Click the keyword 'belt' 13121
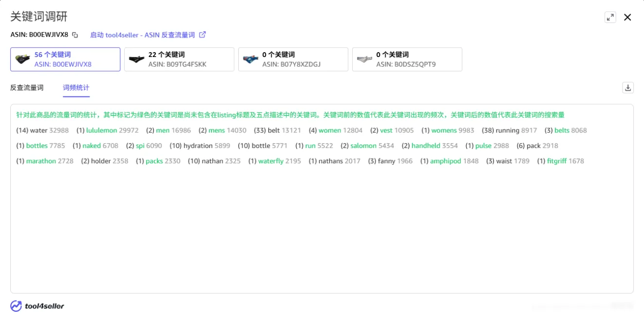 (x=274, y=131)
